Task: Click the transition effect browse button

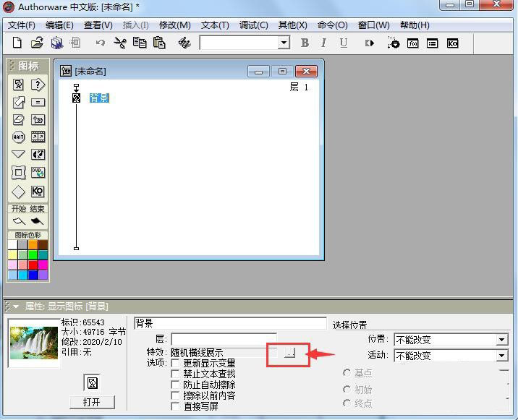Action: click(289, 353)
